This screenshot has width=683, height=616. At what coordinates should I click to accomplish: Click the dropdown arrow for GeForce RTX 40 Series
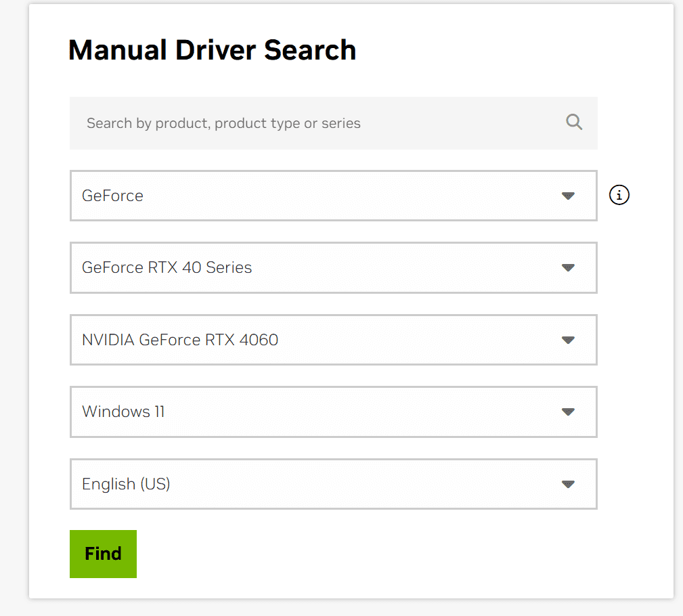coord(568,267)
